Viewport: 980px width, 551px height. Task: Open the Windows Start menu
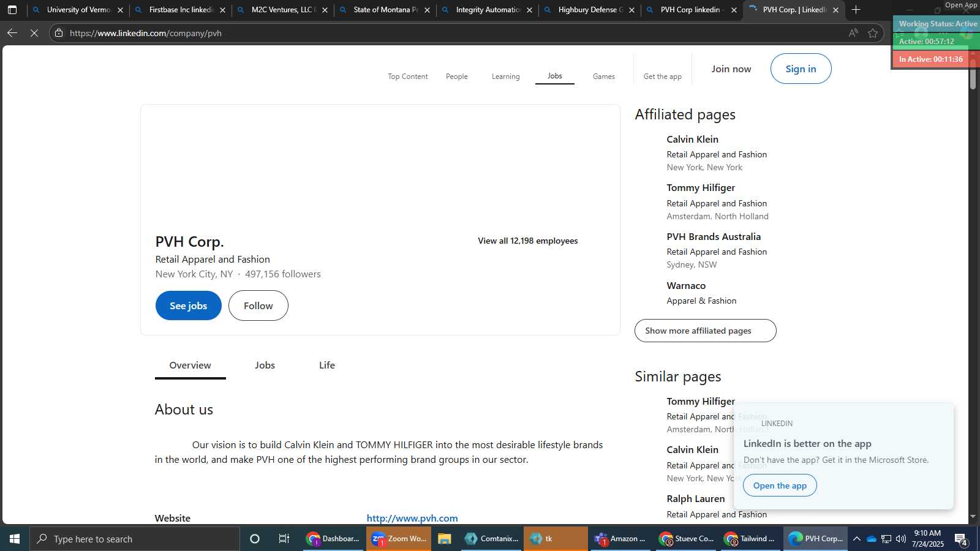tap(15, 539)
